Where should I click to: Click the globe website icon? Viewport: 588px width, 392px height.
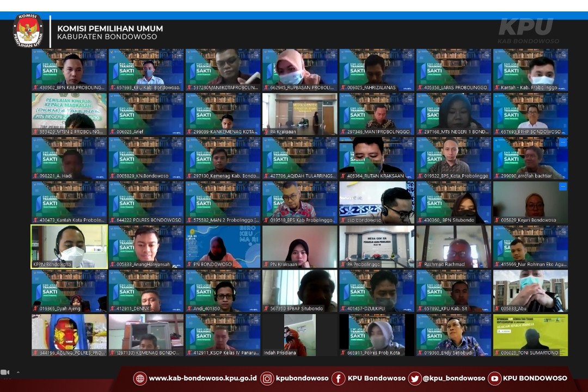[x=140, y=378]
